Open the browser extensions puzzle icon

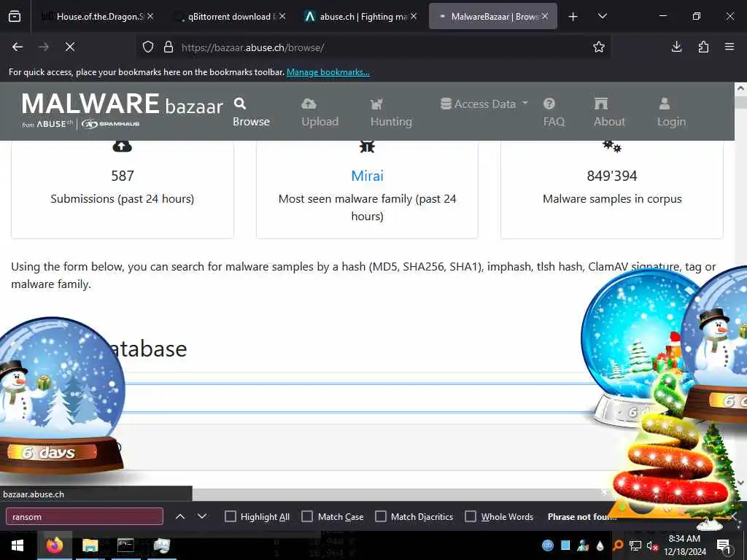(x=703, y=47)
